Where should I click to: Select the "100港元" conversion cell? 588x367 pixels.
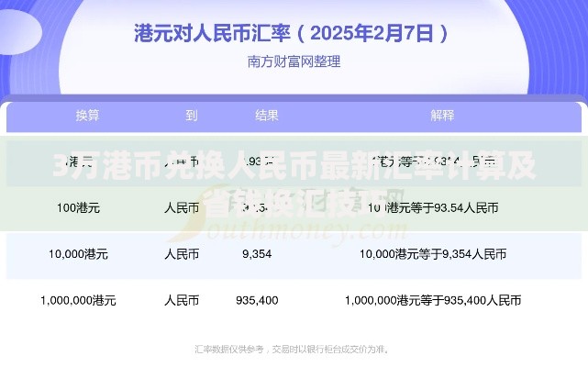pos(78,208)
